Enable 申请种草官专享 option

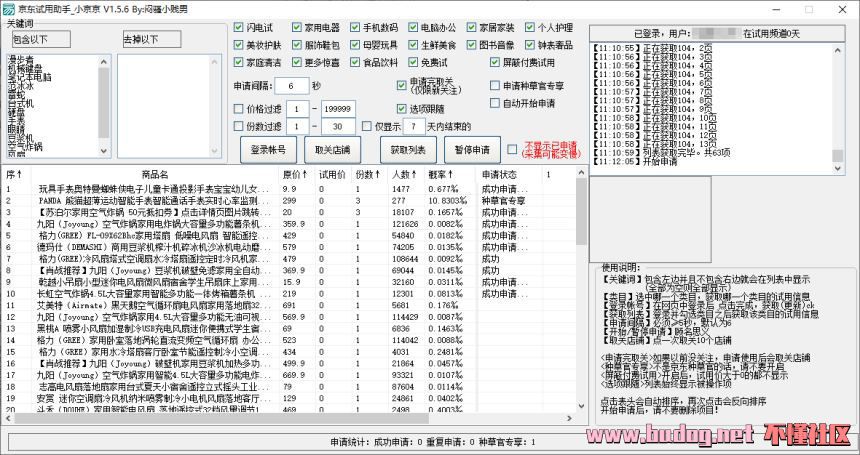(495, 86)
